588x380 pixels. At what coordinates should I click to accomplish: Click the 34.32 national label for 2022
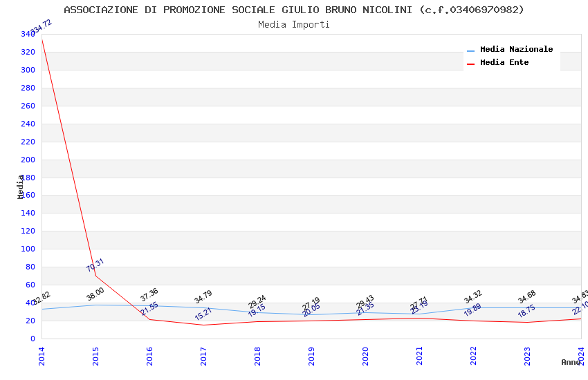pos(473,297)
